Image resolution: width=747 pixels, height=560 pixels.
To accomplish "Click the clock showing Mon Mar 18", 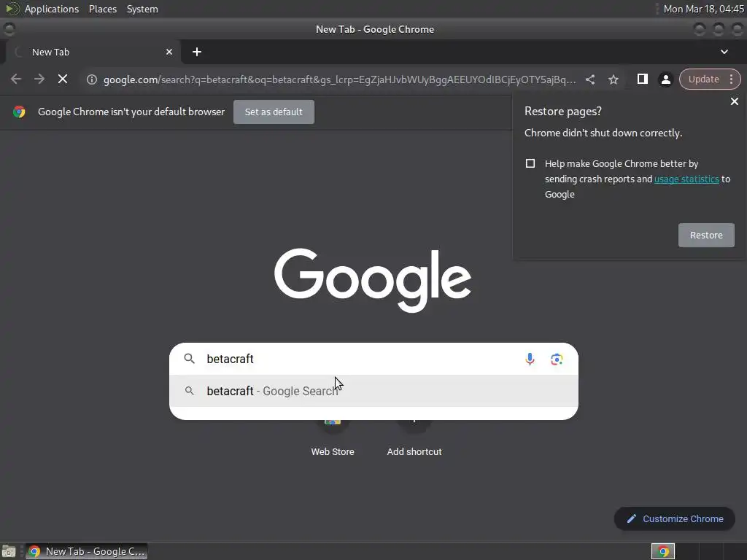I will [x=704, y=9].
